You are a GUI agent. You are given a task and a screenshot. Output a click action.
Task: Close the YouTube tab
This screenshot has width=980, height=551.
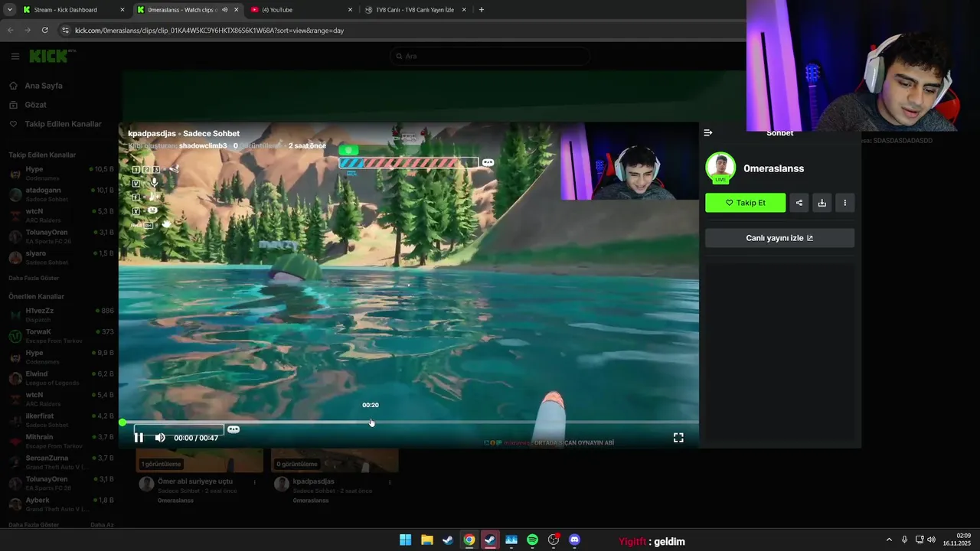[x=351, y=10]
